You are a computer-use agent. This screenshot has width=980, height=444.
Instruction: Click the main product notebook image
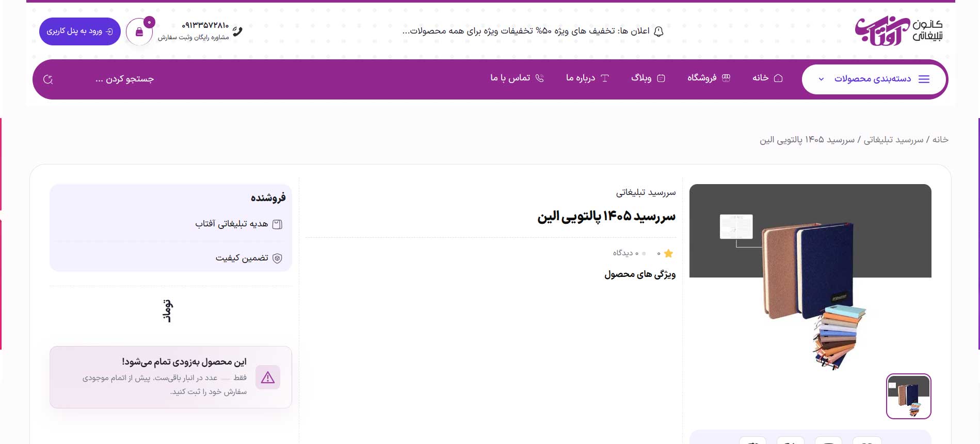(810, 277)
